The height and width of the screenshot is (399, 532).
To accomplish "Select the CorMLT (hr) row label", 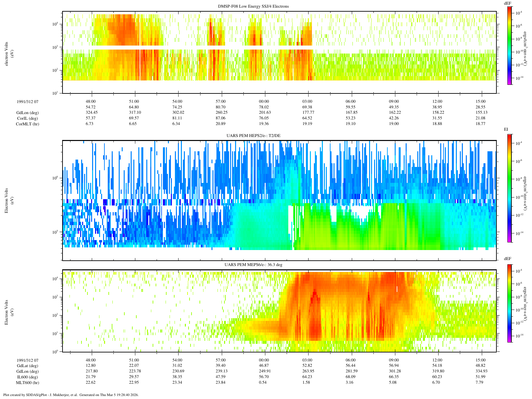I will 27,124.
